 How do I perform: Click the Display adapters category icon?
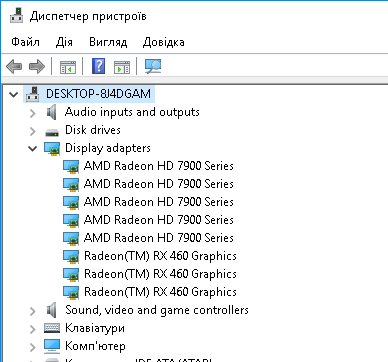[52, 149]
